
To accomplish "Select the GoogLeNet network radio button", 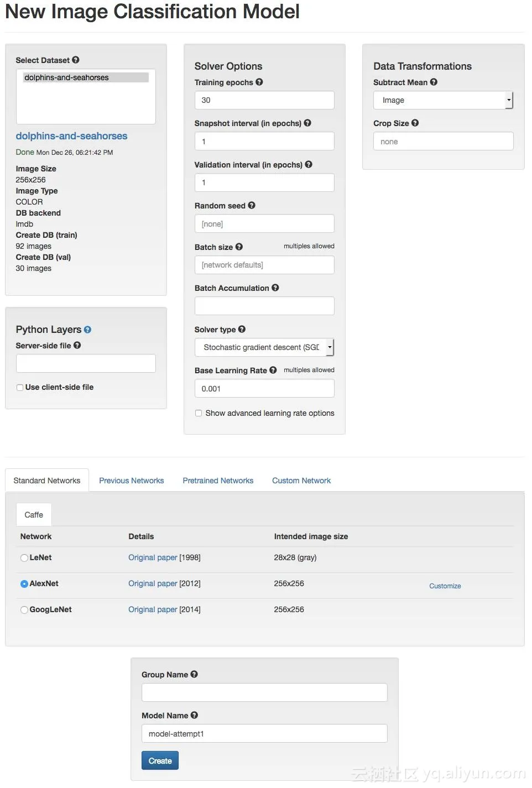I will [x=24, y=610].
